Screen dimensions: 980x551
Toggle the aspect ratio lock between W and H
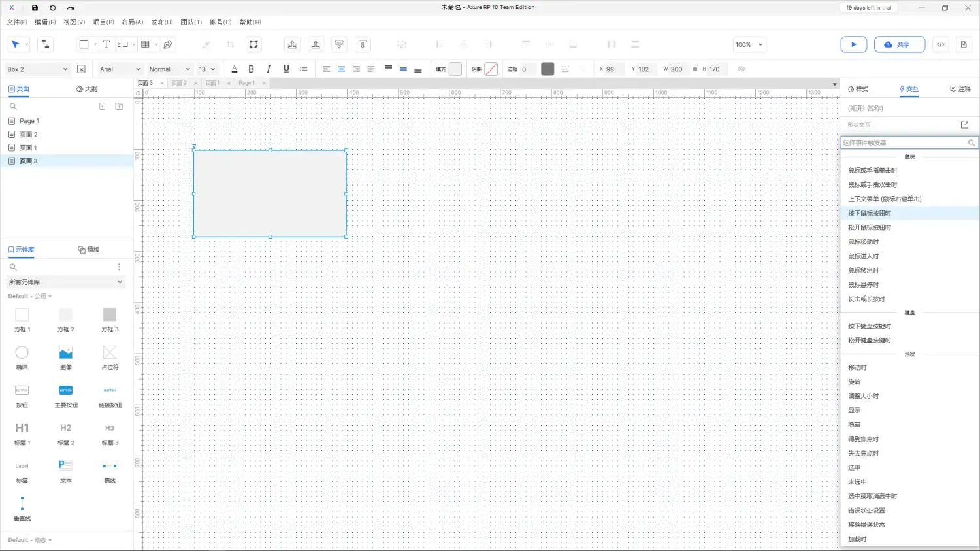(695, 69)
